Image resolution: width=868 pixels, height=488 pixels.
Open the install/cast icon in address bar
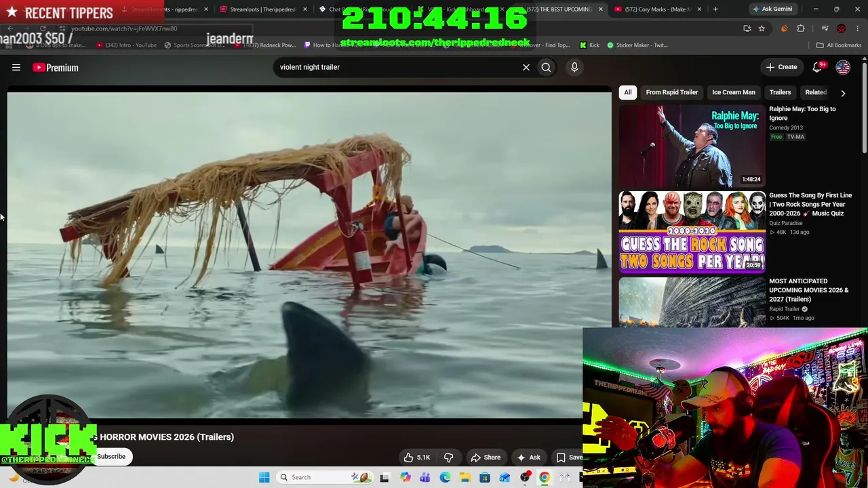point(747,28)
